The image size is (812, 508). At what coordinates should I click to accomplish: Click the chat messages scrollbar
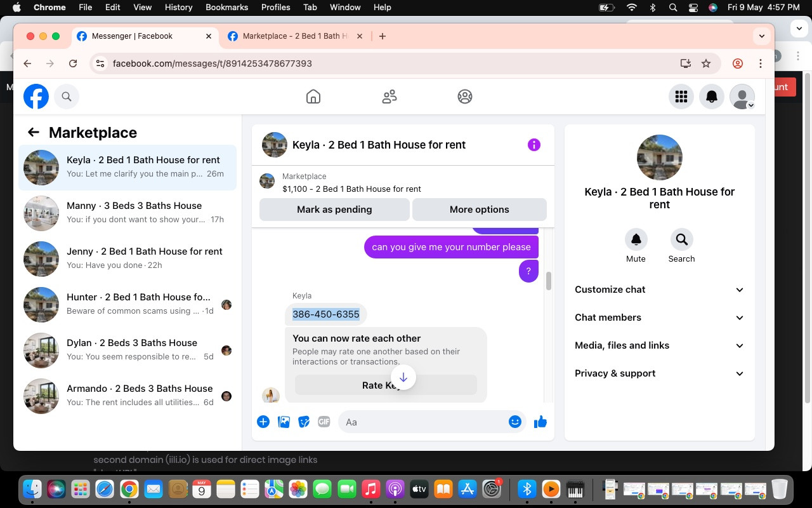[549, 281]
